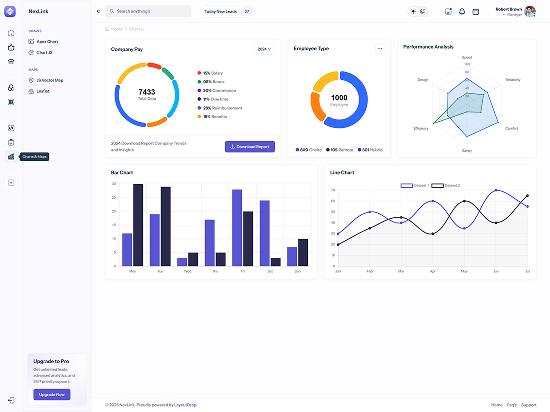The image size is (550, 412).
Task: Open the notifications bell icon
Action: 462,12
